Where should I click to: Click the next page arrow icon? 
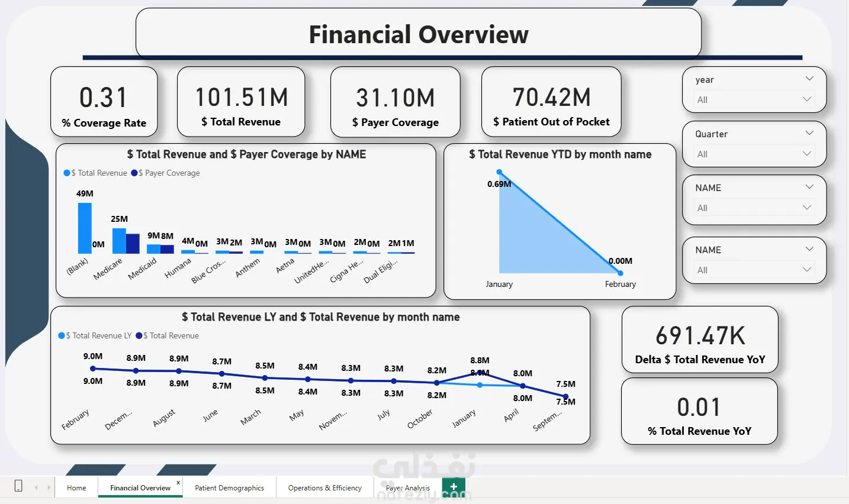coord(49,487)
